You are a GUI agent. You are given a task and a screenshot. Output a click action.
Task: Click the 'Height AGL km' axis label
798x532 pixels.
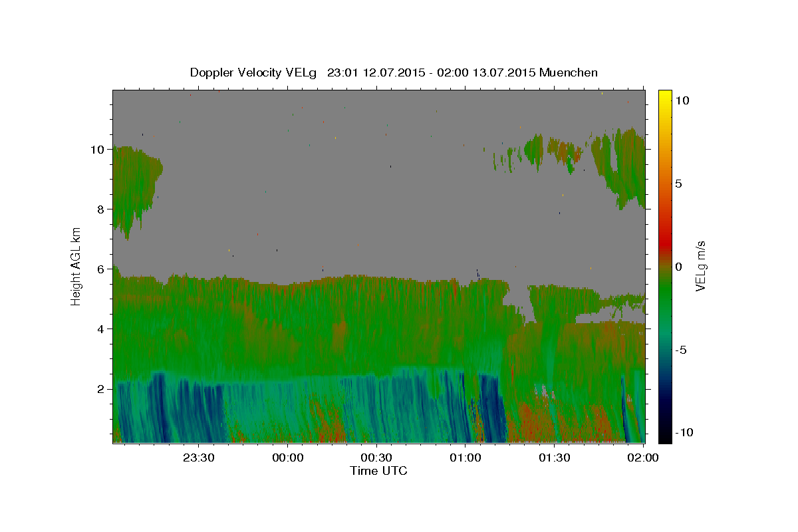click(76, 265)
